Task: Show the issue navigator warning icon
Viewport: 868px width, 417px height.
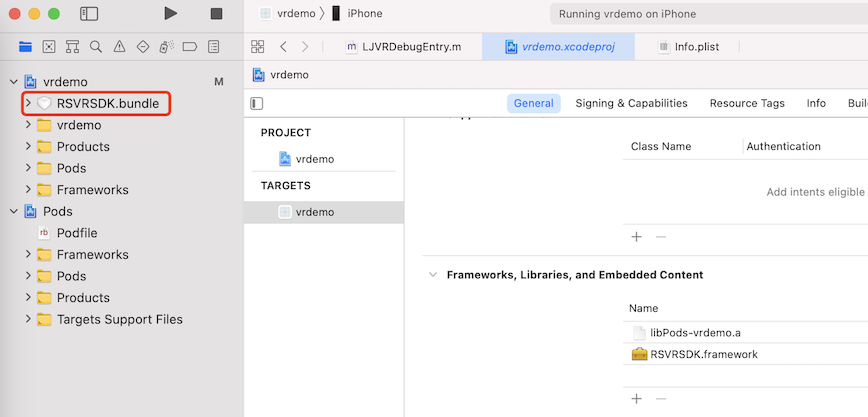Action: coord(119,47)
